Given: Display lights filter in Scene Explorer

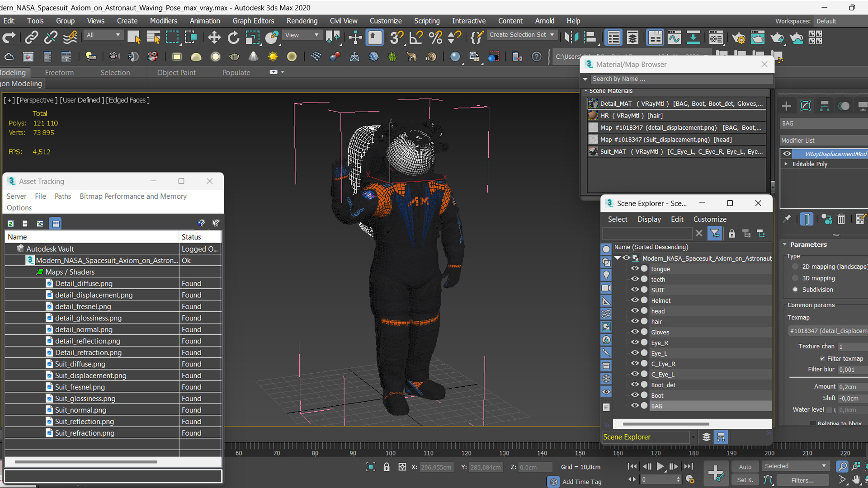Looking at the screenshot, I should point(606,275).
